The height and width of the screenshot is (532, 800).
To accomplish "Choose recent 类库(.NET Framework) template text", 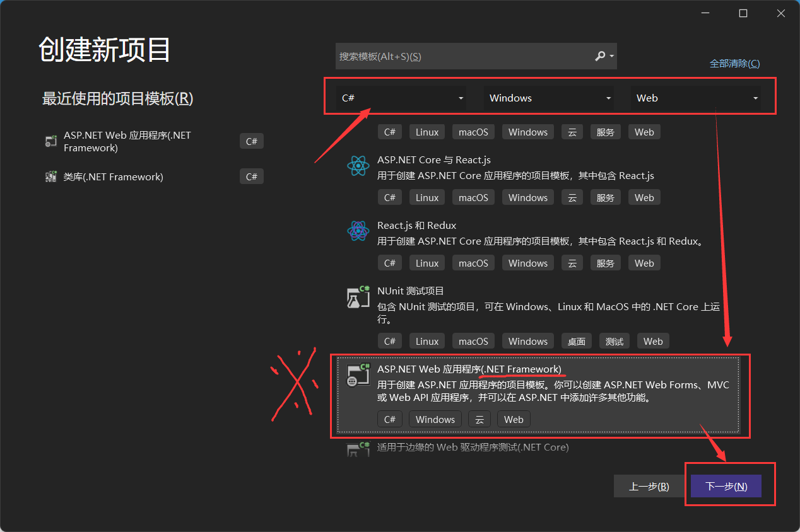I will pyautogui.click(x=114, y=177).
